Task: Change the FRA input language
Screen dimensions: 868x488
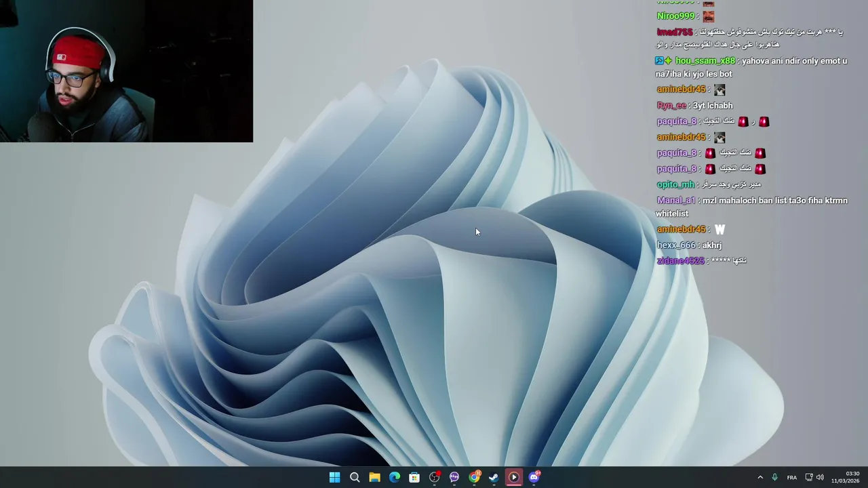Action: click(x=791, y=477)
